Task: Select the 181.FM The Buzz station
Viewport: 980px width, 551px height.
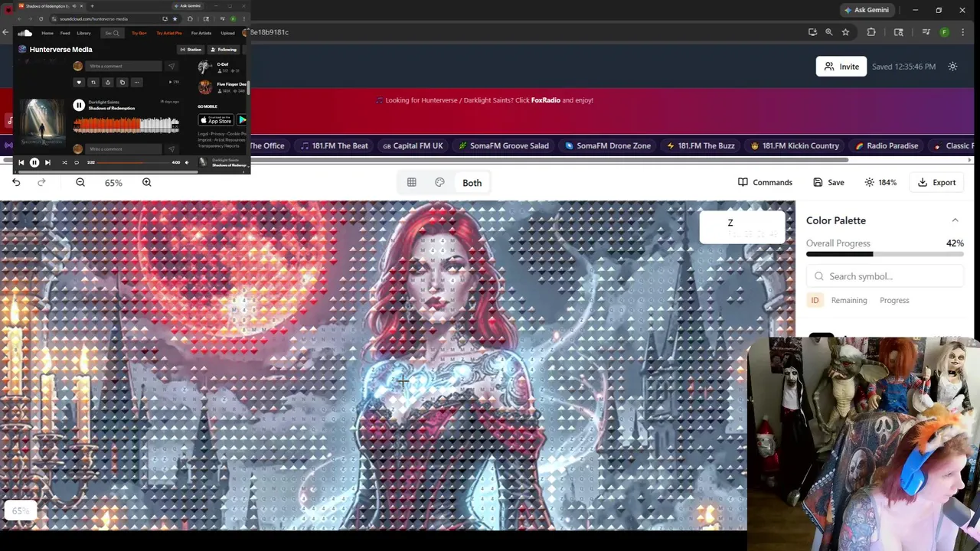Action: coord(701,145)
